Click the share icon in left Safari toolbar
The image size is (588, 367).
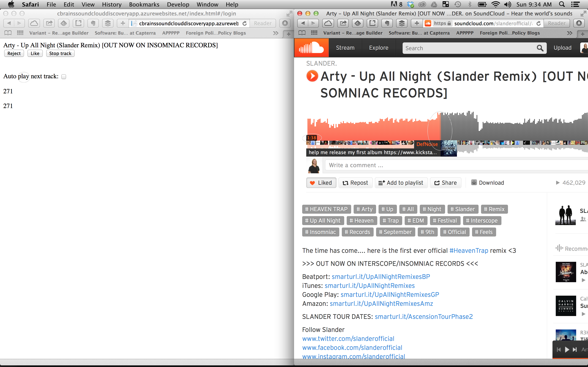(49, 23)
